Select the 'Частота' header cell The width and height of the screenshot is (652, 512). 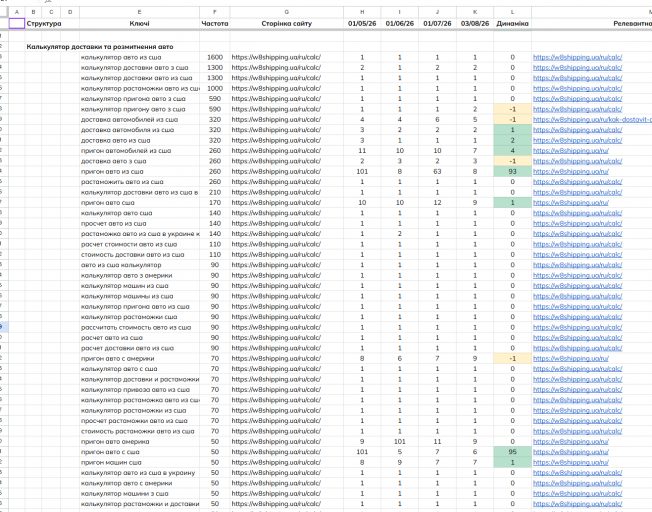click(x=215, y=24)
